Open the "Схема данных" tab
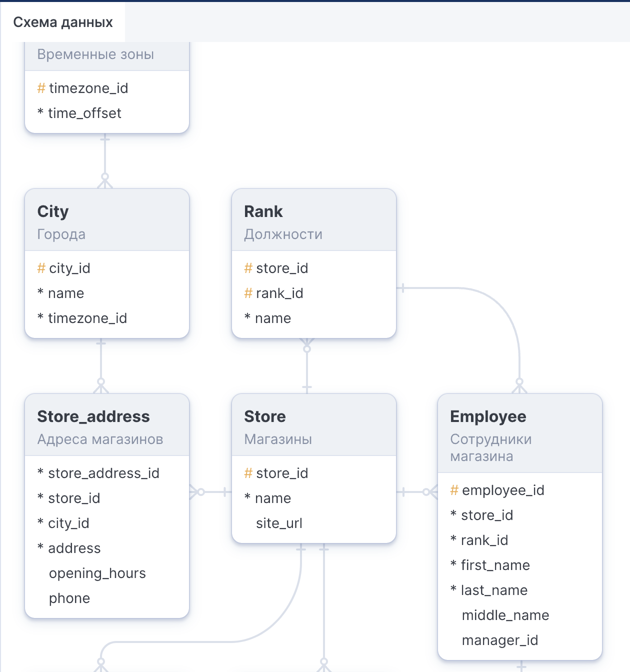 (63, 22)
